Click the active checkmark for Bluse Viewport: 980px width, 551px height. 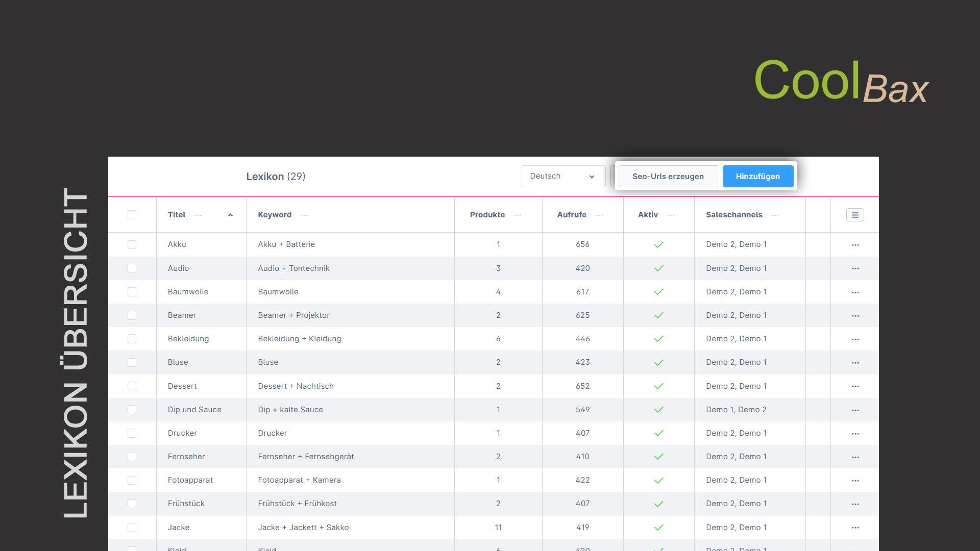click(659, 363)
